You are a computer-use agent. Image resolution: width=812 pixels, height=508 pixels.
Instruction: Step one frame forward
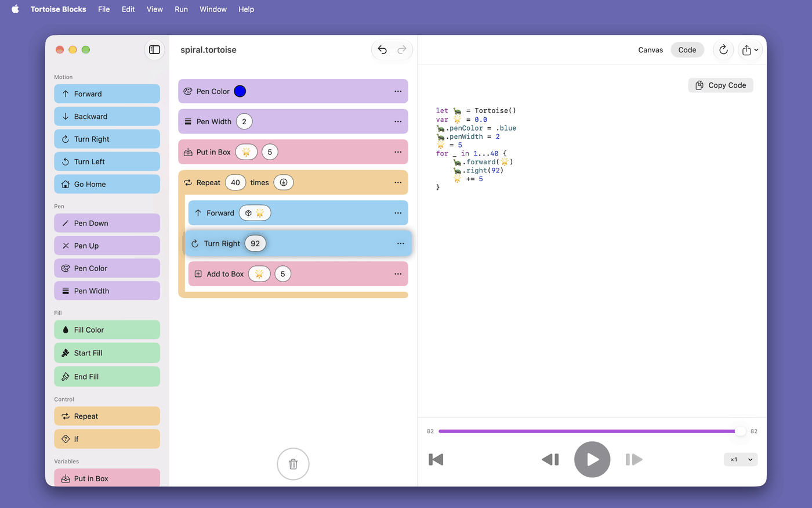[x=634, y=460]
